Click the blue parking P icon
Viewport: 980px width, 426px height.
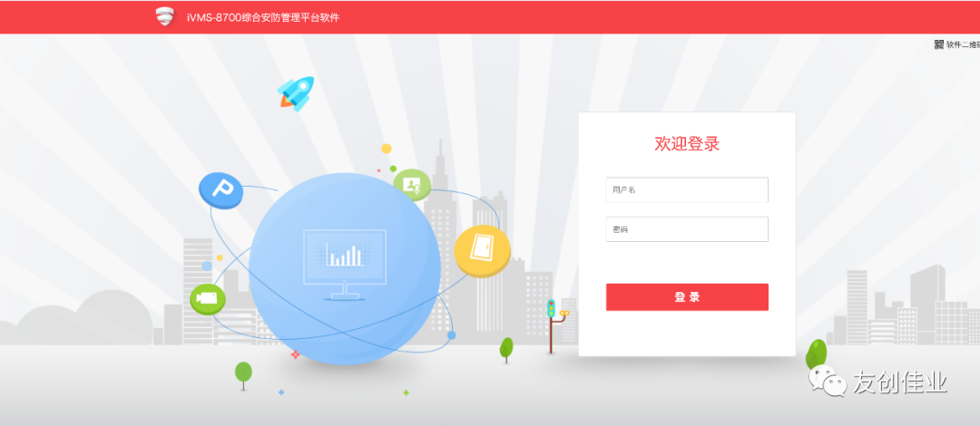coord(220,189)
